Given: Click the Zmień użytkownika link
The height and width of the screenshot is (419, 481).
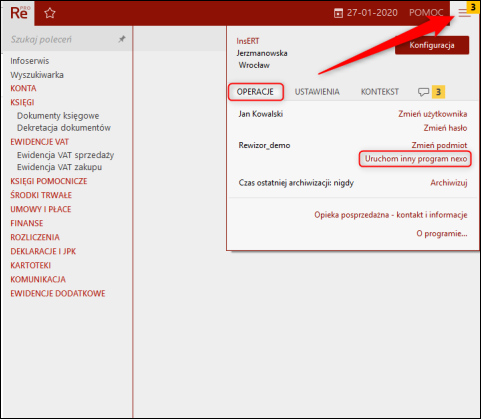Looking at the screenshot, I should pos(432,114).
